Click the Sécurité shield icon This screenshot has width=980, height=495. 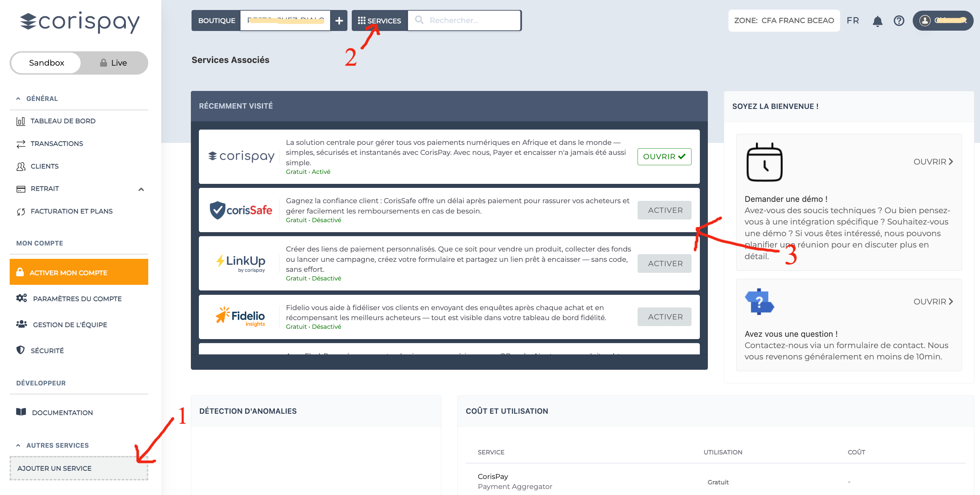point(21,350)
